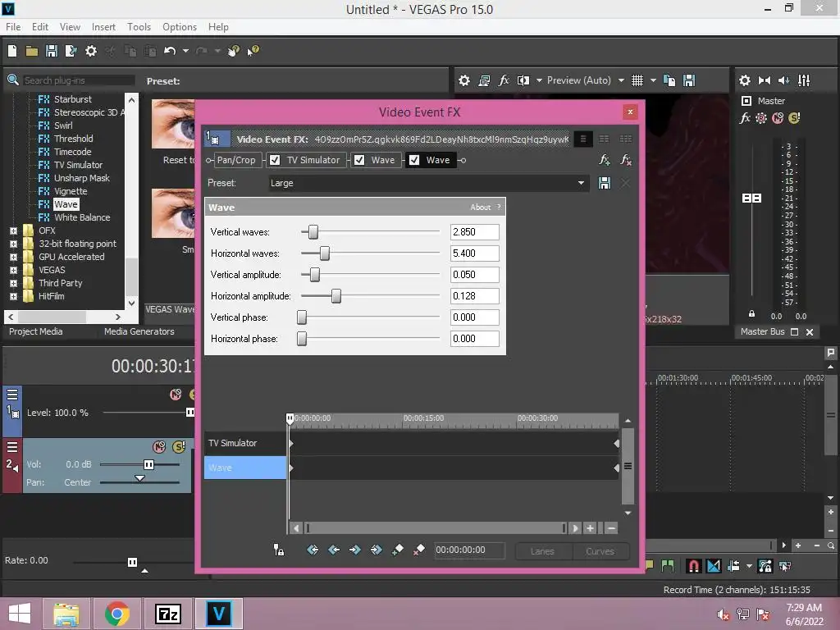Mute the Master bus
Image resolution: width=840 pixels, height=630 pixels.
pyautogui.click(x=778, y=118)
